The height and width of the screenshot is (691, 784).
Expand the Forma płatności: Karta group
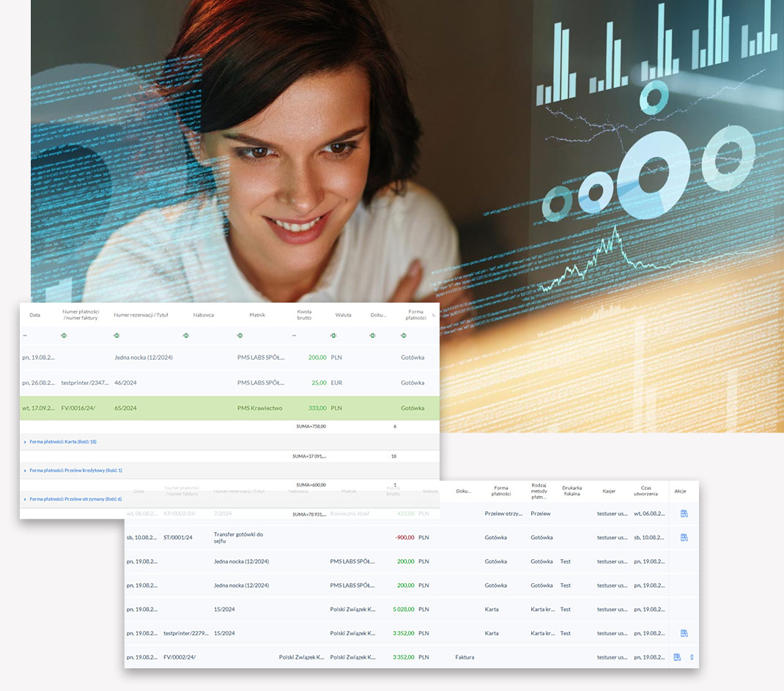pyautogui.click(x=62, y=442)
